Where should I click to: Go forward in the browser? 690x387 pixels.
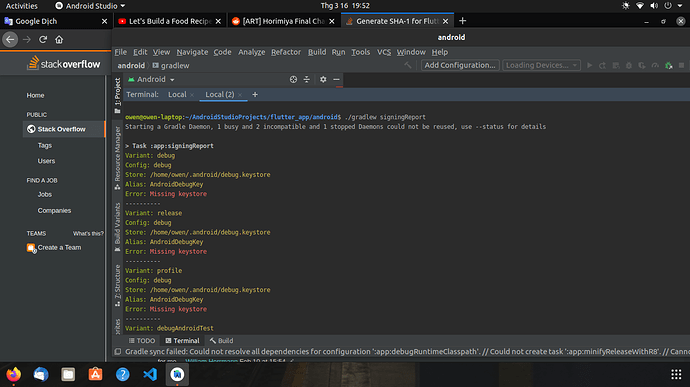(x=27, y=39)
